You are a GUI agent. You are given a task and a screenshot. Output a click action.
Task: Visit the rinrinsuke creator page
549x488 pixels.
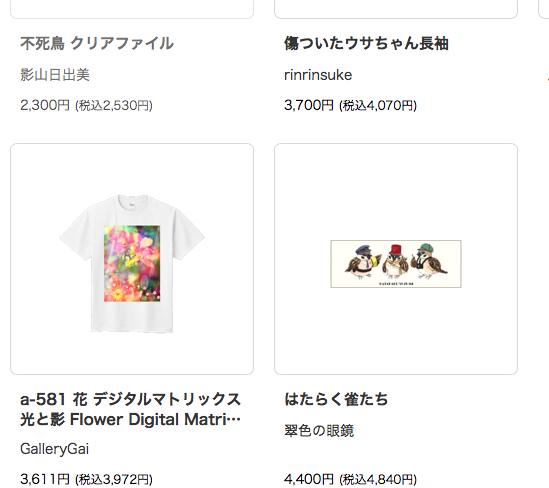coord(318,75)
